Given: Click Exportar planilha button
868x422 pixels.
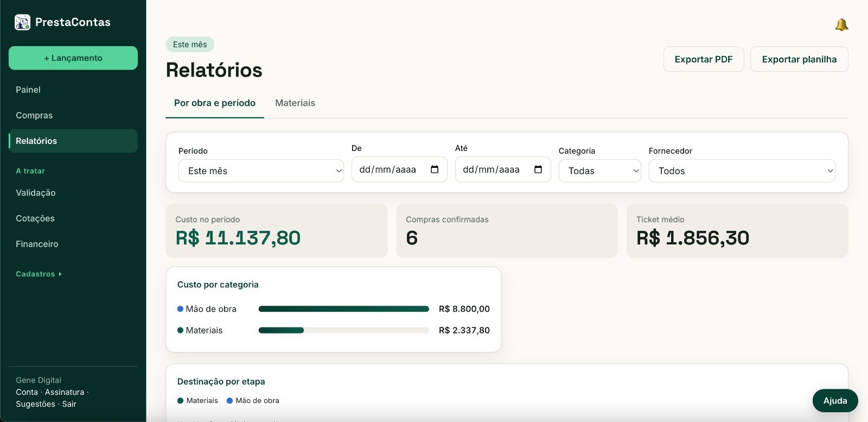Looking at the screenshot, I should point(799,59).
